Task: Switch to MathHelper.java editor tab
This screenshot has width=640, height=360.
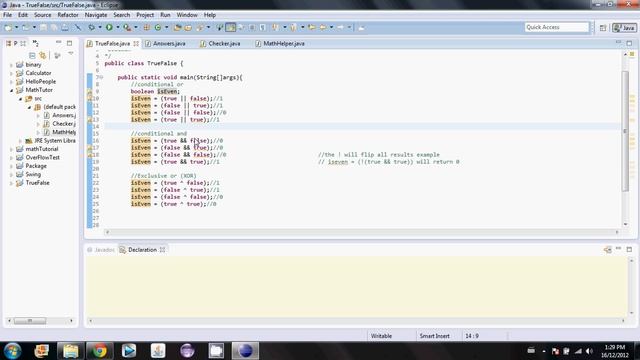Action: coord(280,43)
